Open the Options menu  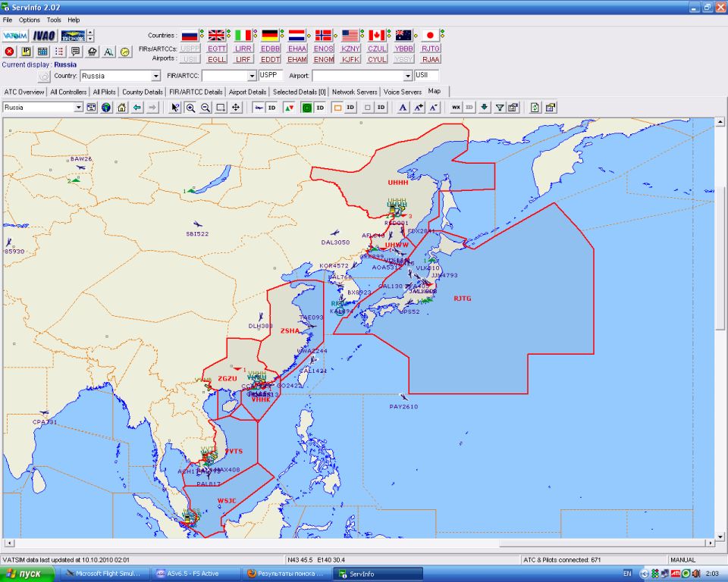(x=30, y=20)
